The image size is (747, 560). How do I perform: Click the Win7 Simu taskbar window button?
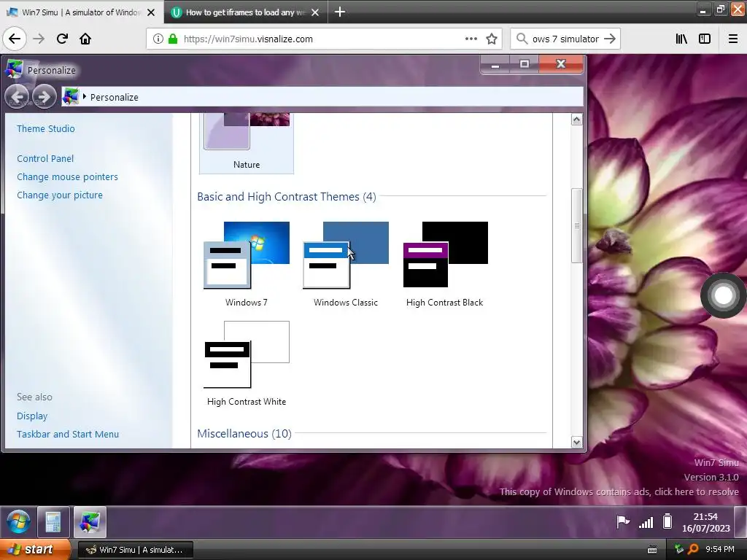click(x=135, y=550)
